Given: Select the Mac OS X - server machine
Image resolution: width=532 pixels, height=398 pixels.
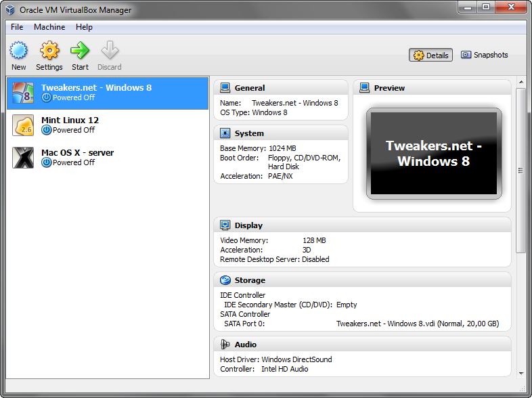Looking at the screenshot, I should coord(108,158).
